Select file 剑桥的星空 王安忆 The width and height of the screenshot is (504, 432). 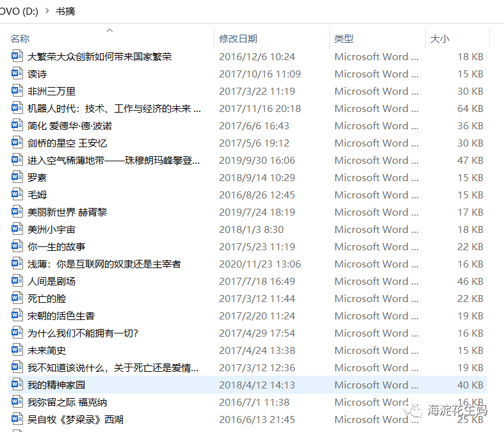[x=67, y=143]
